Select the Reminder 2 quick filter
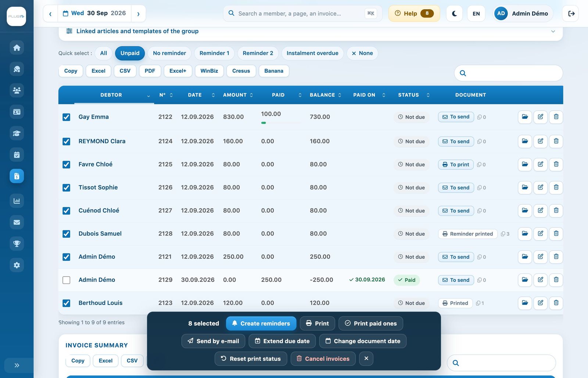 [258, 53]
